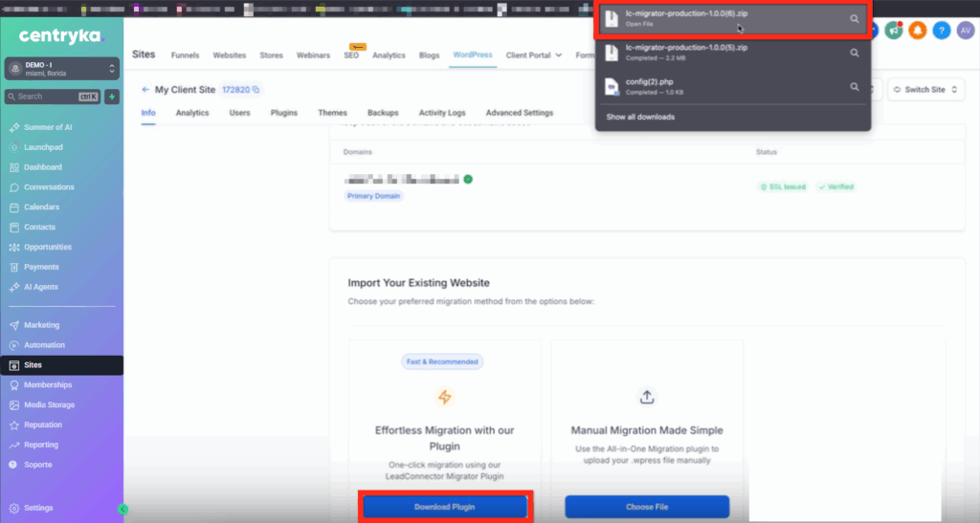Focus the sidebar Search field
This screenshot has height=523, width=980.
(53, 97)
